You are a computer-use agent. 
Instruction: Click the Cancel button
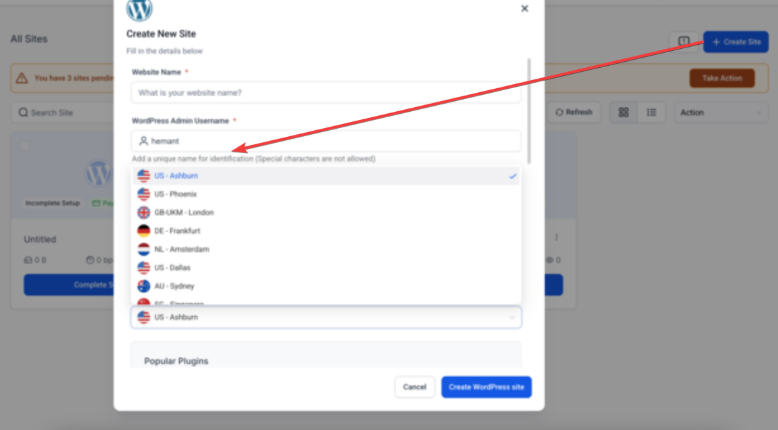414,387
